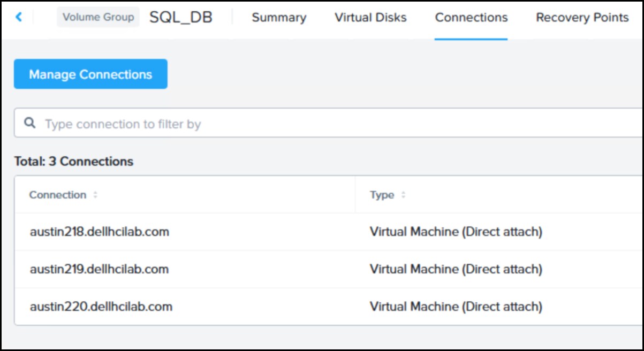Click the Manage Connections button
The height and width of the screenshot is (351, 644).
[90, 74]
